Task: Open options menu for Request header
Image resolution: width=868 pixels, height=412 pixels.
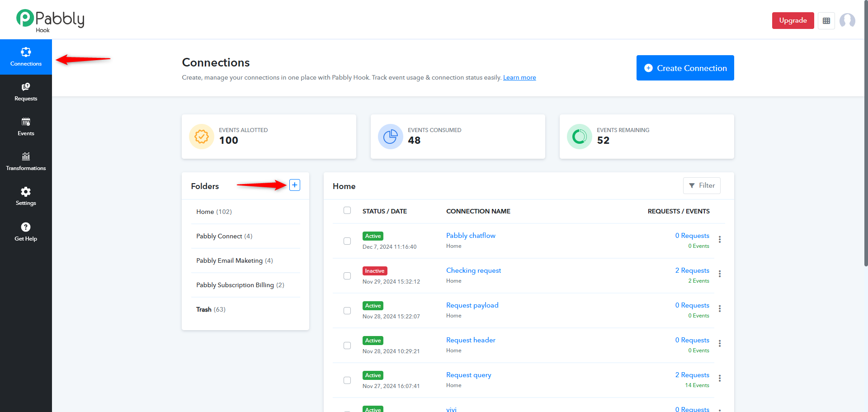Action: coord(720,344)
